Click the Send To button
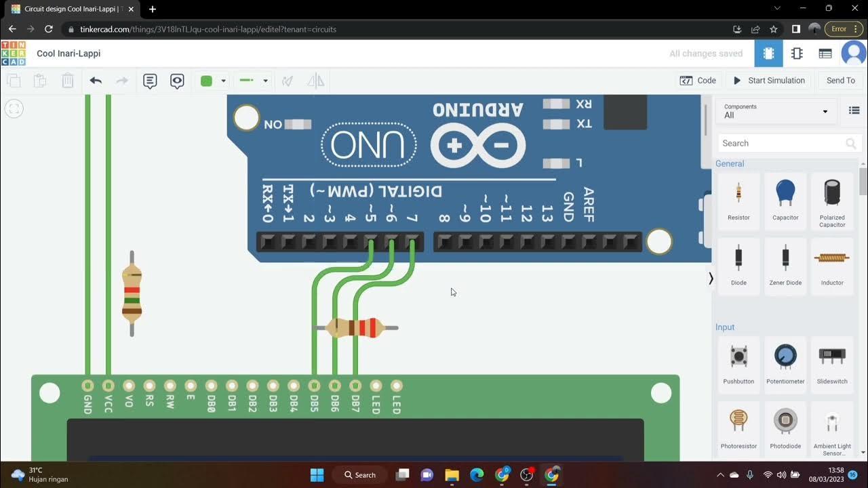868x488 pixels. 841,81
